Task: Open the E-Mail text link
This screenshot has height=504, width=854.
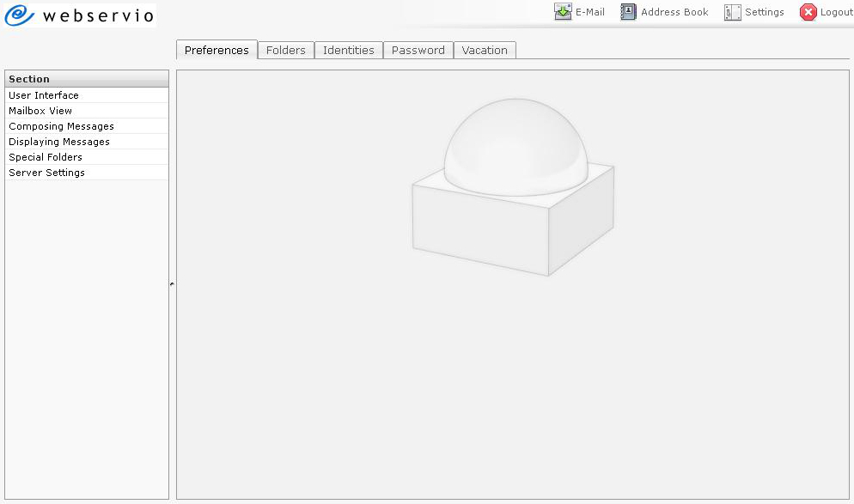Action: tap(590, 12)
